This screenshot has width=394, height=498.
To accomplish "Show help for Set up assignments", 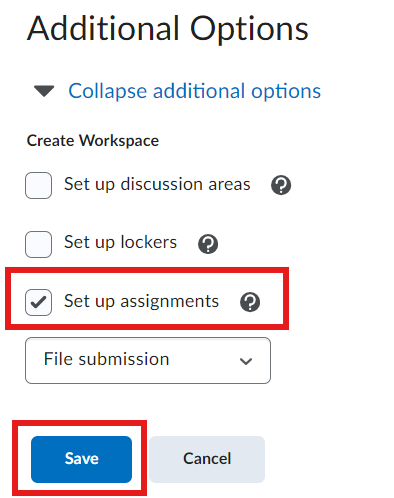I will (x=250, y=302).
